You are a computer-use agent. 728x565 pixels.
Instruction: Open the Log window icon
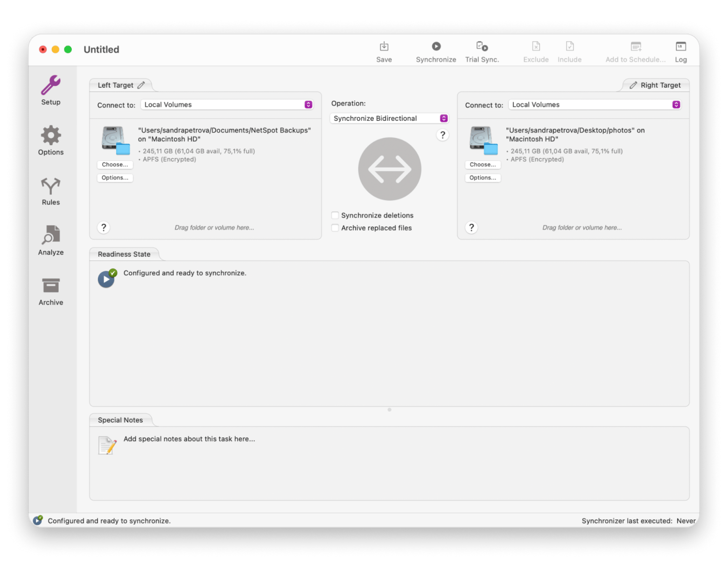(x=680, y=51)
